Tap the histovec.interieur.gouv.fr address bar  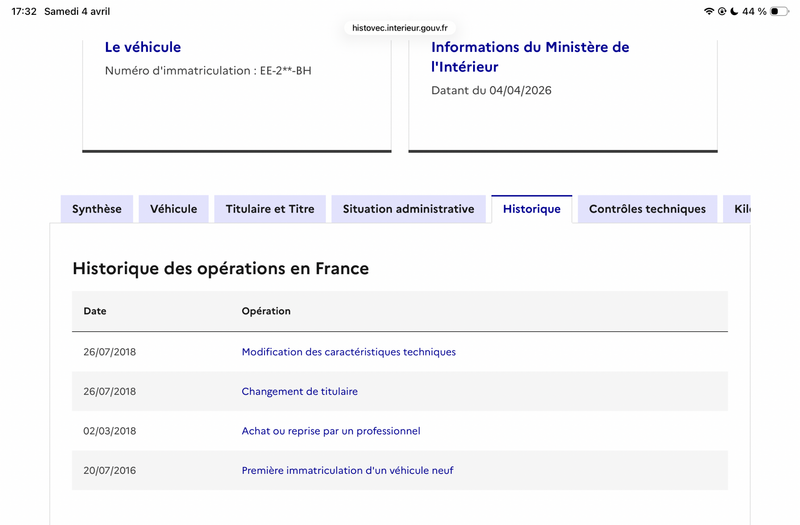tap(399, 28)
